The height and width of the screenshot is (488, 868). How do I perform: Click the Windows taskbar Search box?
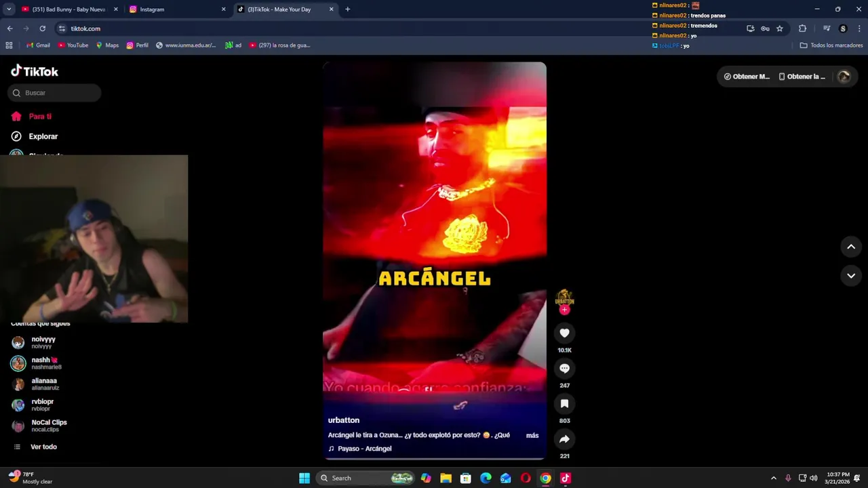click(x=365, y=478)
